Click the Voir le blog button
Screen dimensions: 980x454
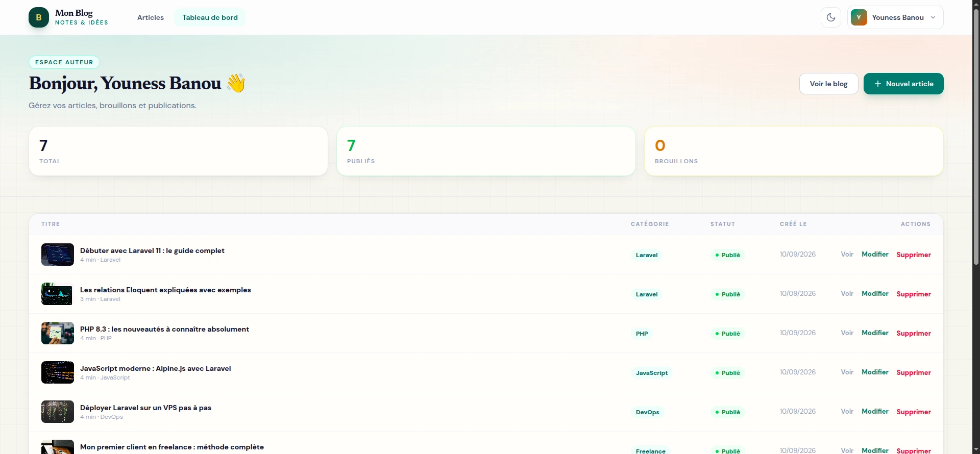coord(828,84)
